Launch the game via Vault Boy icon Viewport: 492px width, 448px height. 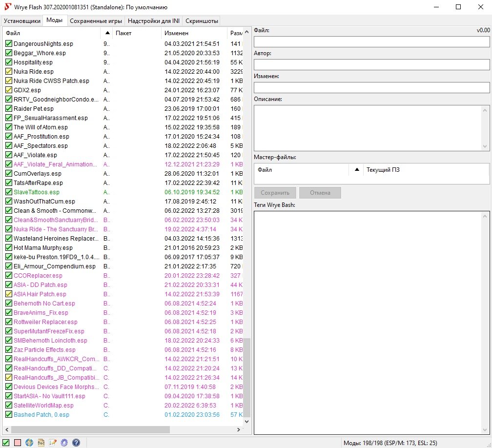tap(29, 443)
